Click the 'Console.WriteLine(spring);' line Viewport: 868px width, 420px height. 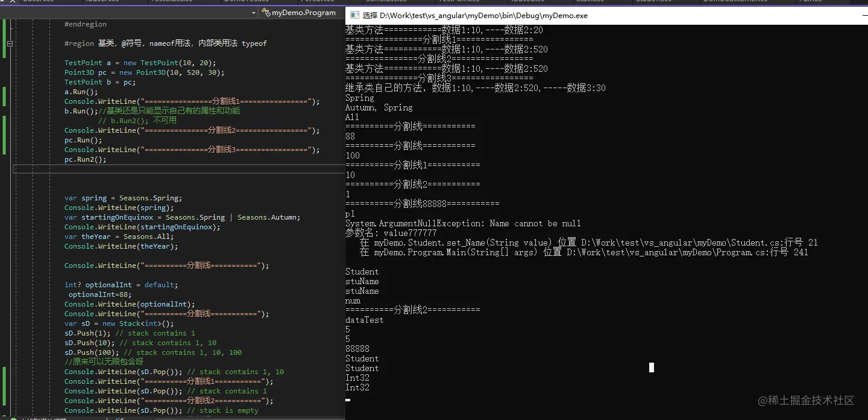[x=119, y=208]
